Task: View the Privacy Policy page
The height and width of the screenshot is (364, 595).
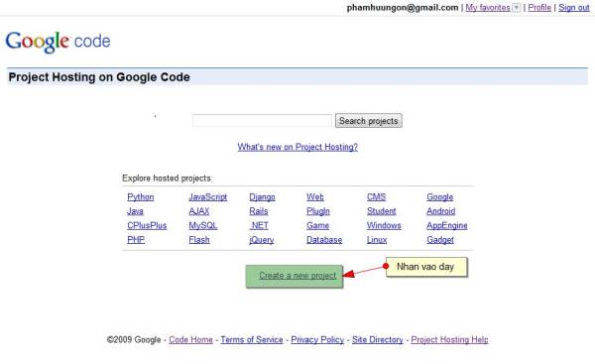Action: pos(317,340)
